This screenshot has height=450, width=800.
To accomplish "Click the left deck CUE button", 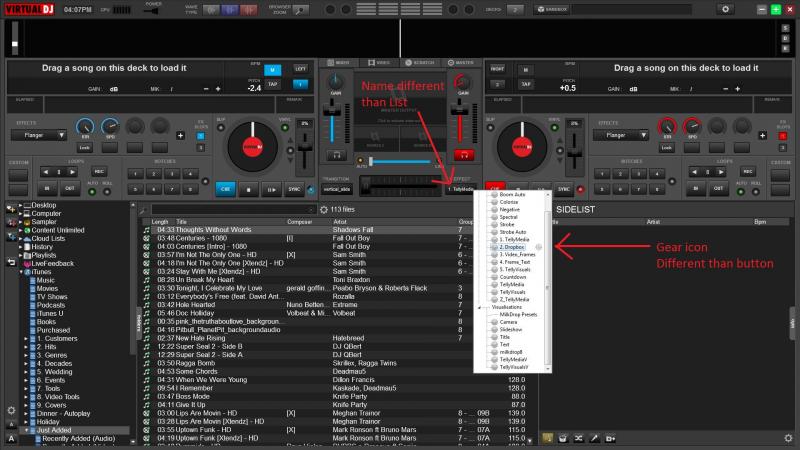I will (226, 189).
